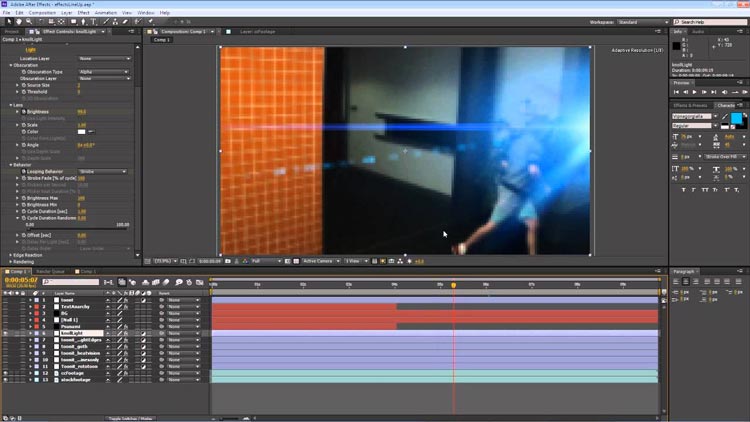This screenshot has width=750, height=422.
Task: Open Looping Behavior dropdown
Action: 103,171
